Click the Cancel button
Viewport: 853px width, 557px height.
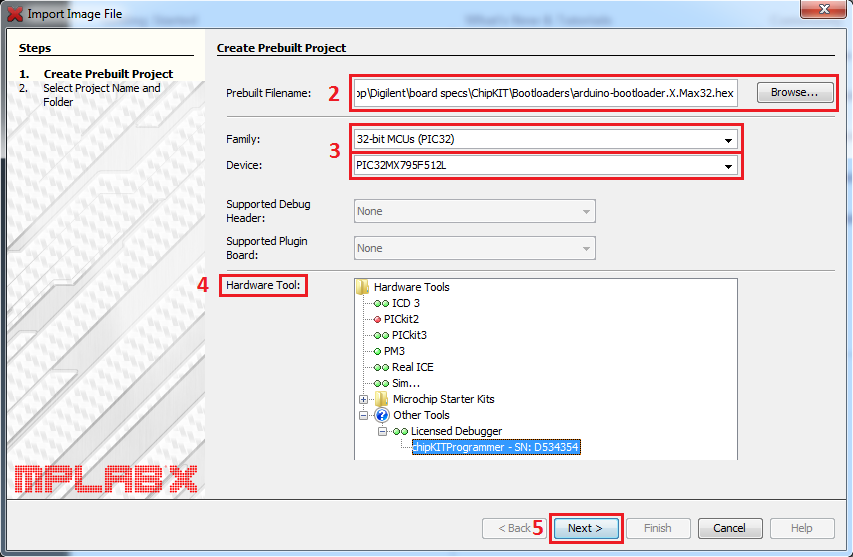click(730, 528)
